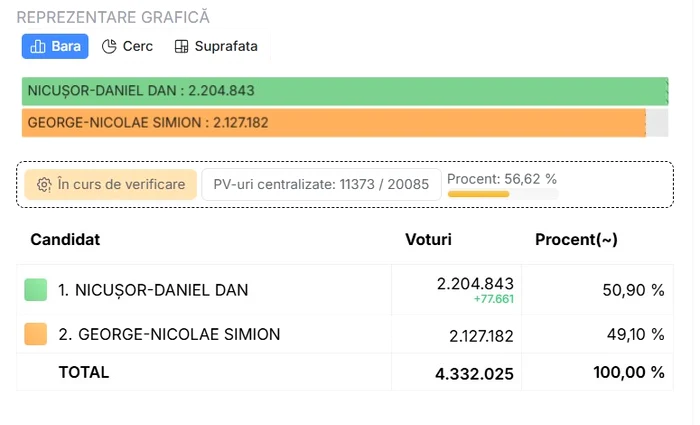Click the gear icon in verification status
Viewport: 700px width, 425px height.
point(44,184)
